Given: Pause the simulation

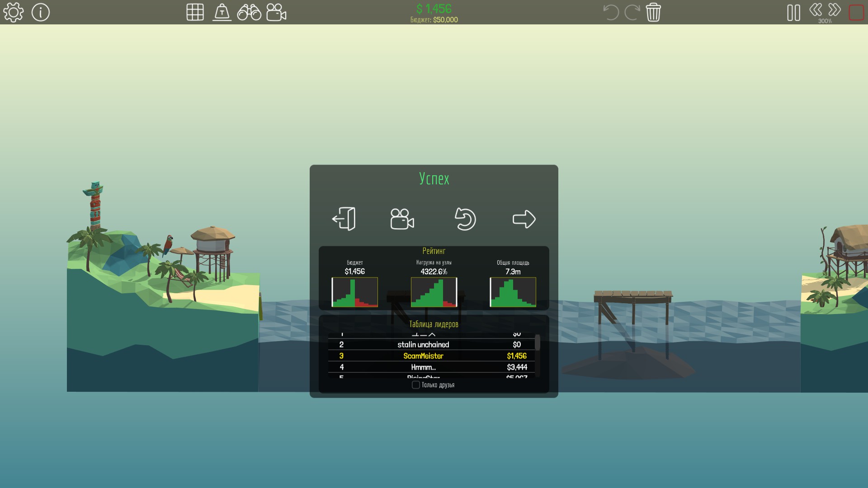Looking at the screenshot, I should (793, 13).
